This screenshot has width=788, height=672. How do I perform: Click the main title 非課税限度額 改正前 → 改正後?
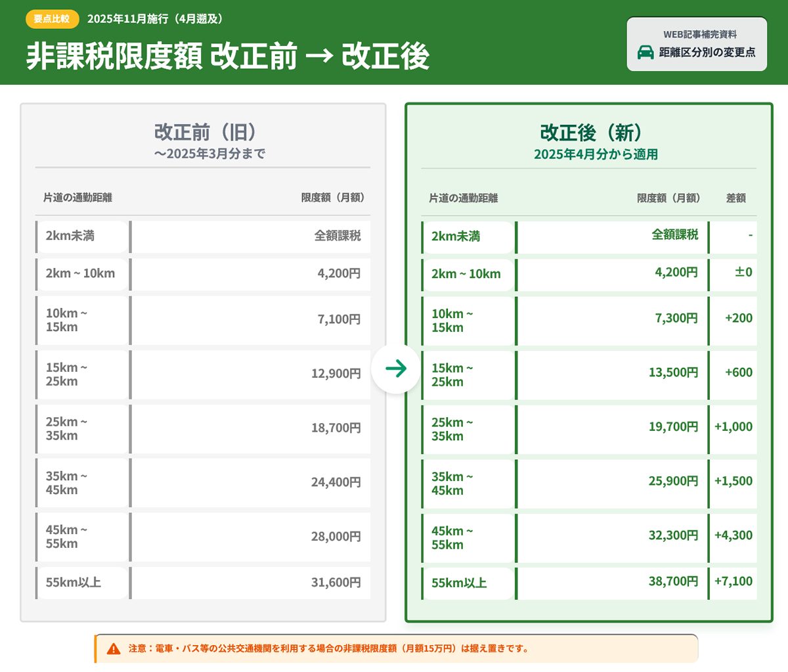point(227,56)
